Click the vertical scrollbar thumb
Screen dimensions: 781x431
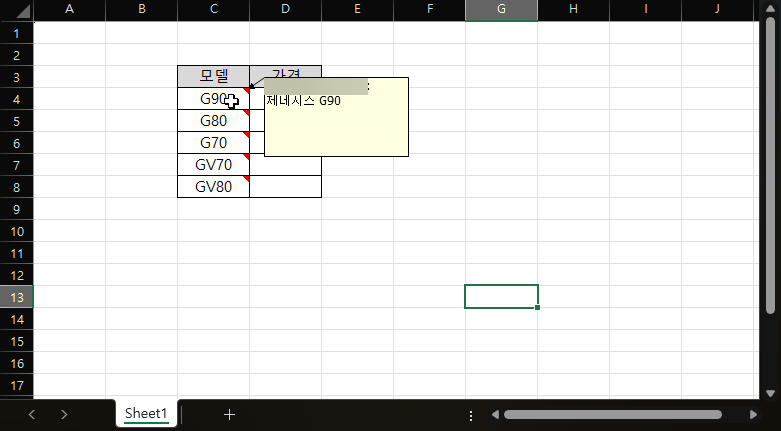[x=771, y=167]
